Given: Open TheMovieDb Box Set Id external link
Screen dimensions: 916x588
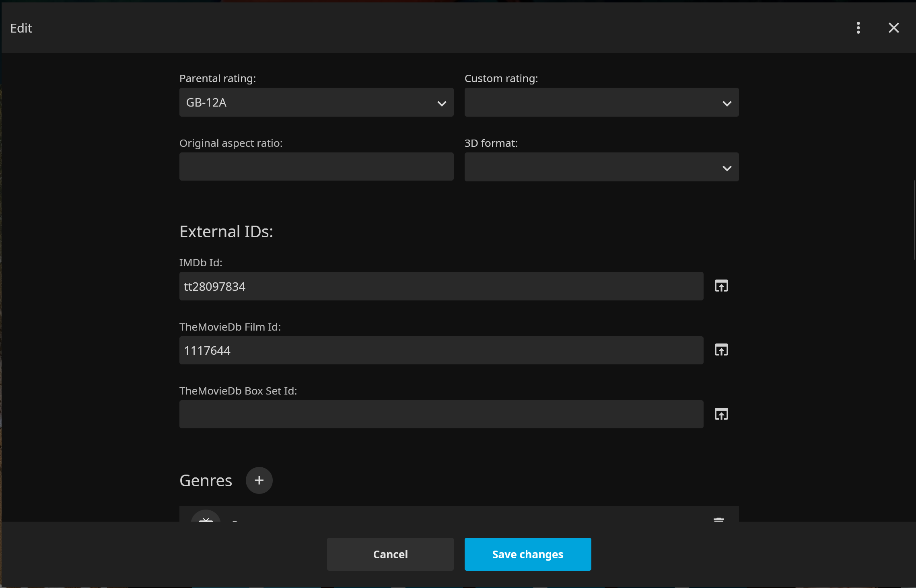Looking at the screenshot, I should click(x=721, y=414).
